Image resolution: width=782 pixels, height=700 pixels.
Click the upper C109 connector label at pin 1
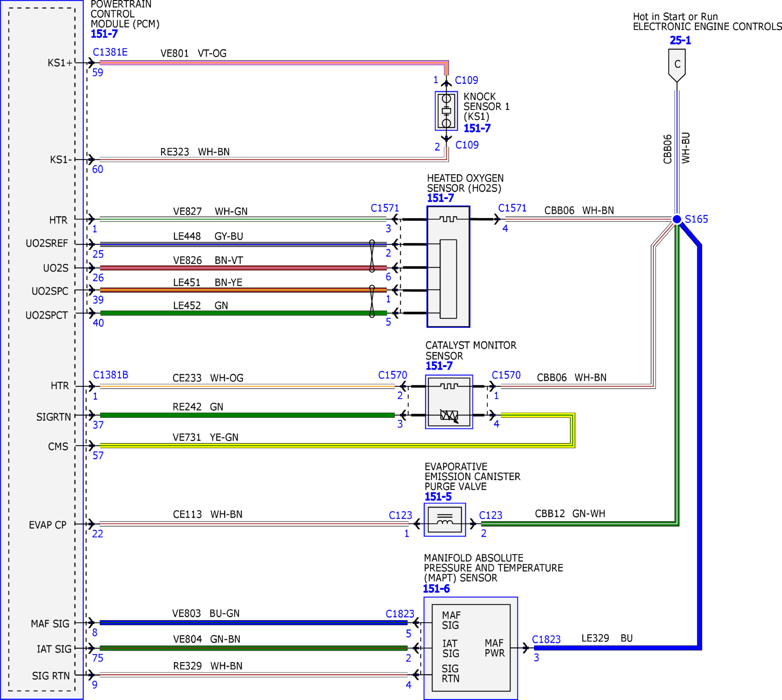click(466, 80)
